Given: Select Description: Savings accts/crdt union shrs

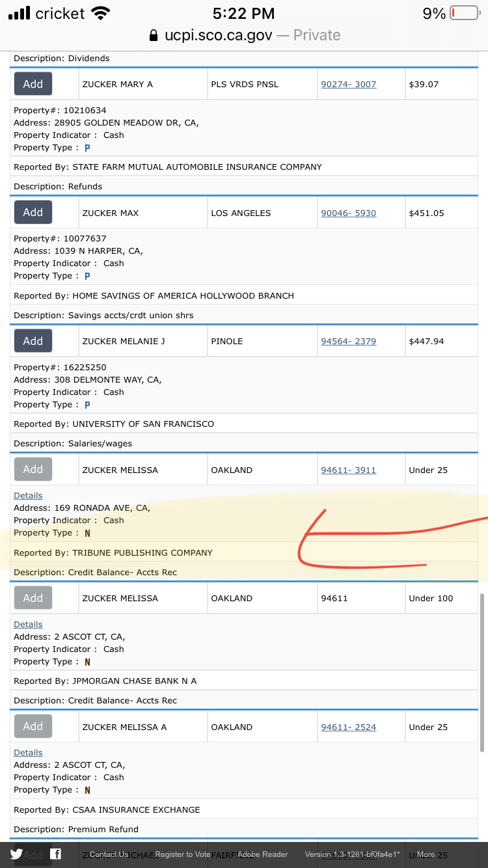Looking at the screenshot, I should [x=103, y=315].
